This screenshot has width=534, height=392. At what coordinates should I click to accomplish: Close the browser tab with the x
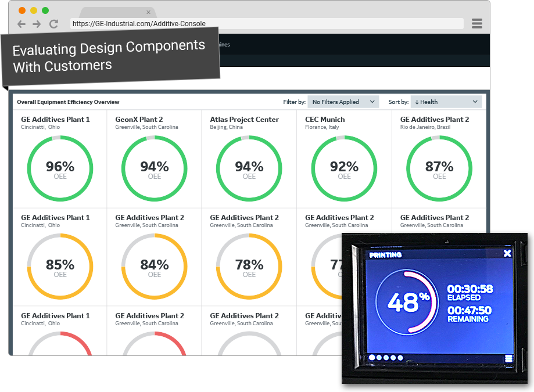(149, 12)
